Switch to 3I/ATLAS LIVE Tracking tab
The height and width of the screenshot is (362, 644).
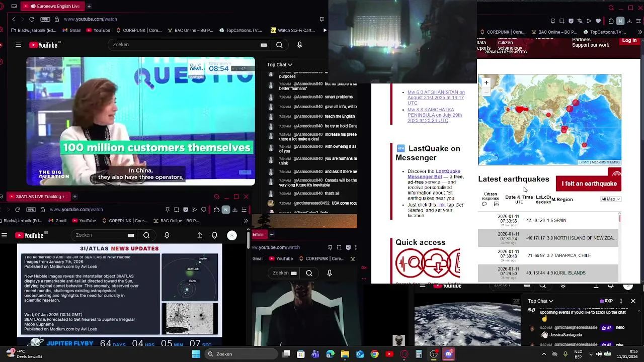[38, 197]
